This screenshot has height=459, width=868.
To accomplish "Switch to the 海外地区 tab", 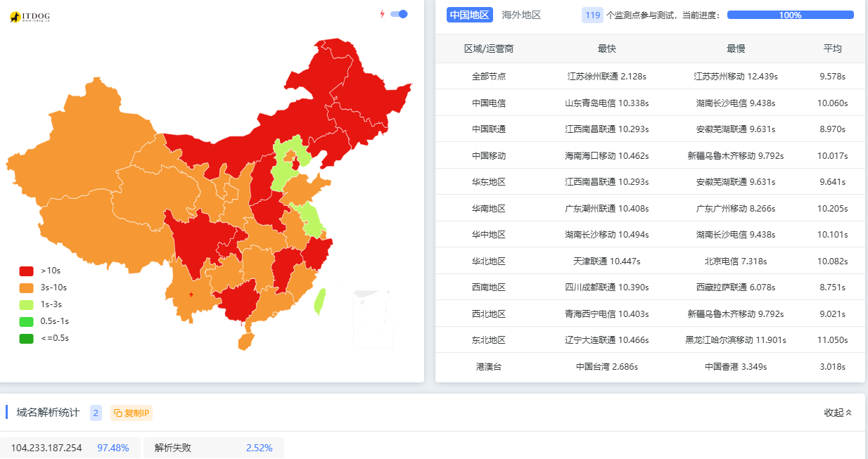I will tap(521, 15).
